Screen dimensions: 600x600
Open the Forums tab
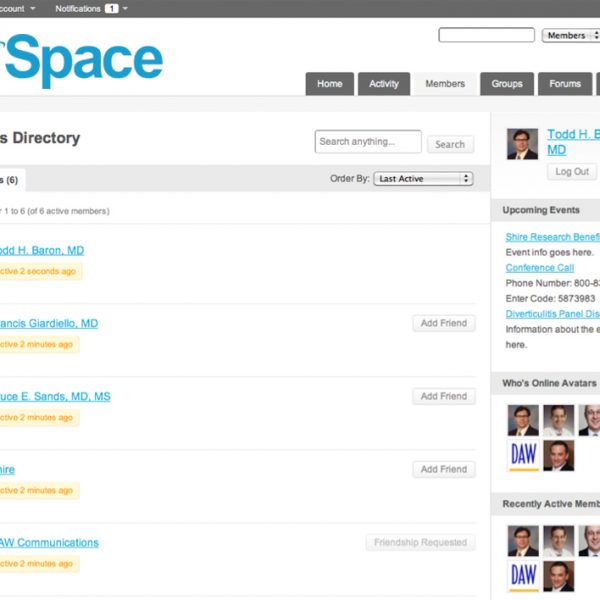coord(565,84)
